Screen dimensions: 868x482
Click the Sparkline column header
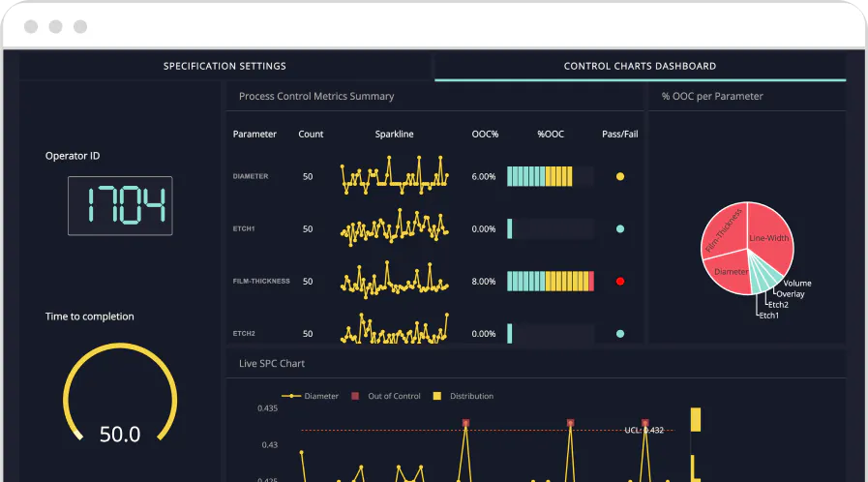tap(394, 134)
